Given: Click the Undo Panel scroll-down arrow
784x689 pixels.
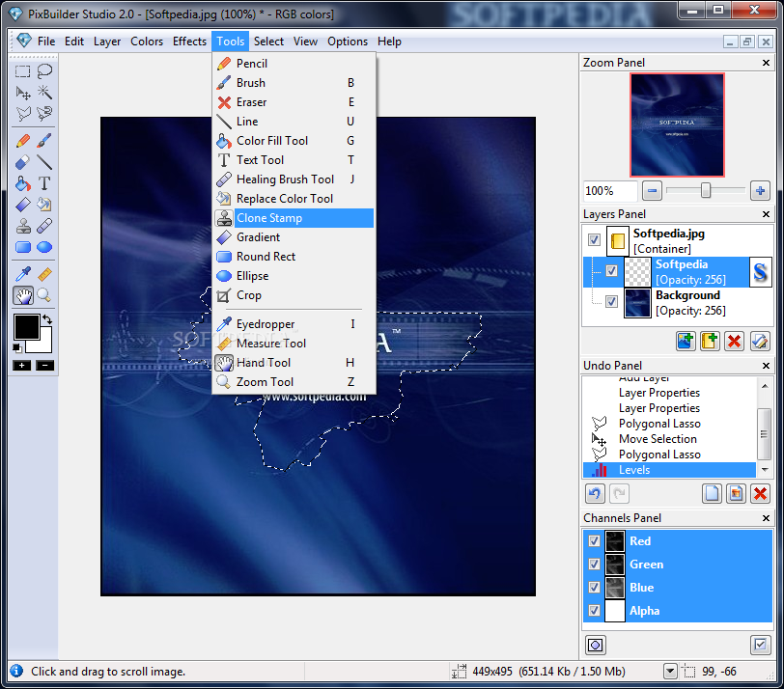Looking at the screenshot, I should [x=765, y=470].
